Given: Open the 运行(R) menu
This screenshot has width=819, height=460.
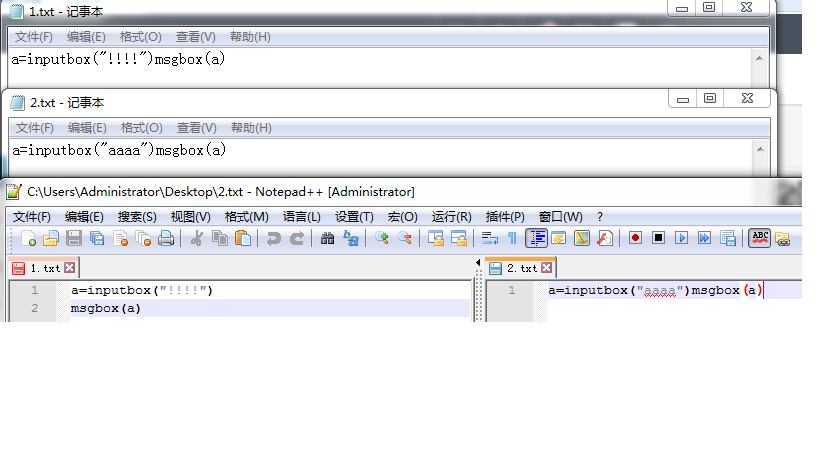Looking at the screenshot, I should tap(451, 217).
